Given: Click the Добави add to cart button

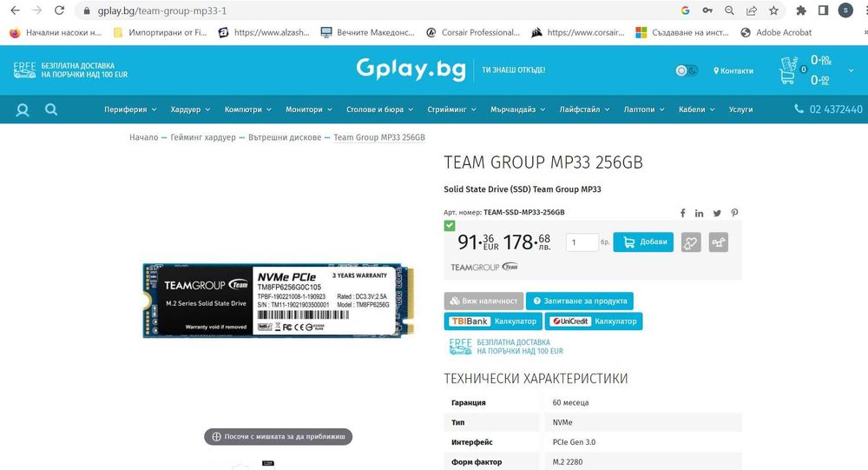Looking at the screenshot, I should pos(643,242).
